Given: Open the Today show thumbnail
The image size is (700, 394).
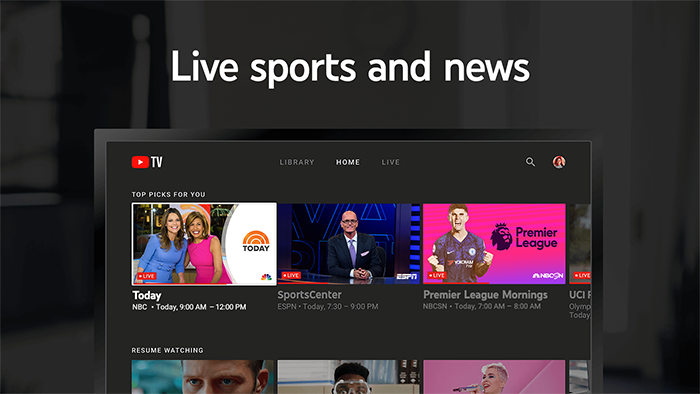Looking at the screenshot, I should click(204, 244).
